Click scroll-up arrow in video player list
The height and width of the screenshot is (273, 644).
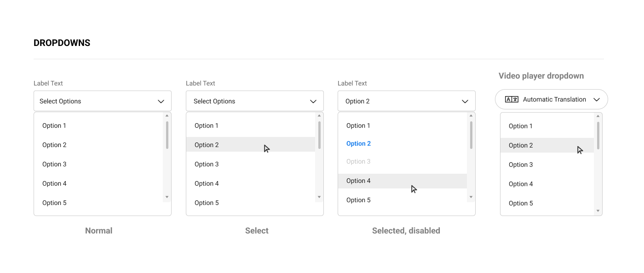598,116
